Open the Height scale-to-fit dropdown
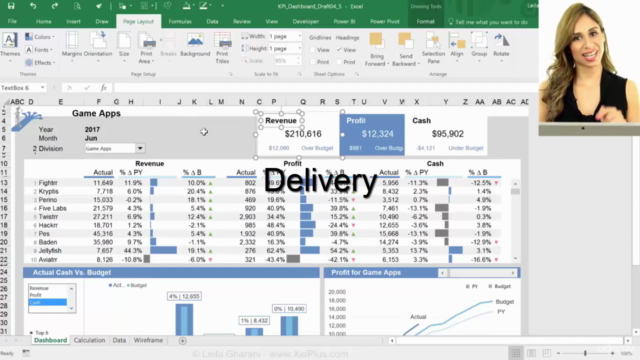640x360 pixels. [300, 49]
